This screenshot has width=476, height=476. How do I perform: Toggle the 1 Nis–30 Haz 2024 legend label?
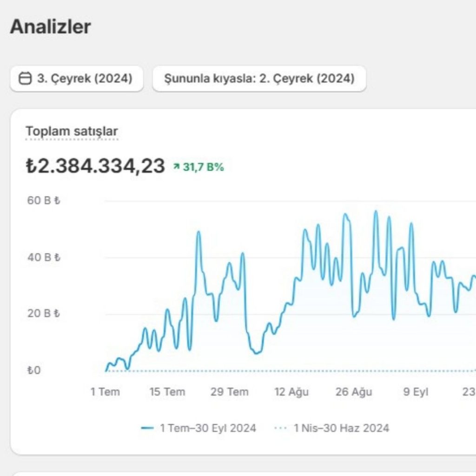pyautogui.click(x=341, y=428)
